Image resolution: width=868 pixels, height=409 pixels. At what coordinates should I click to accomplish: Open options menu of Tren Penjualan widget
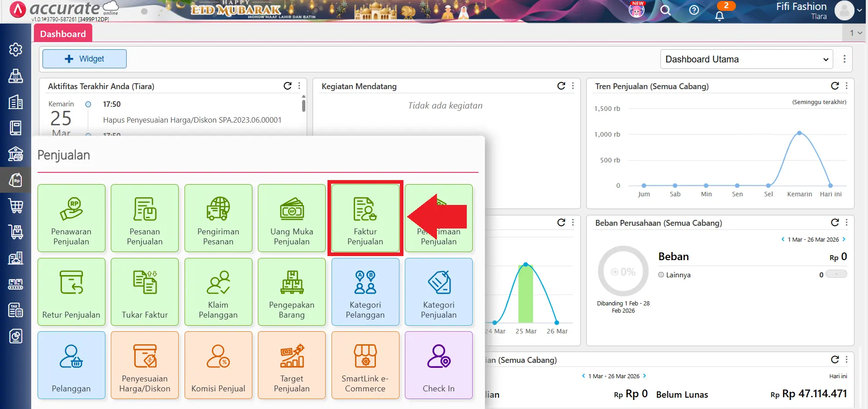847,86
